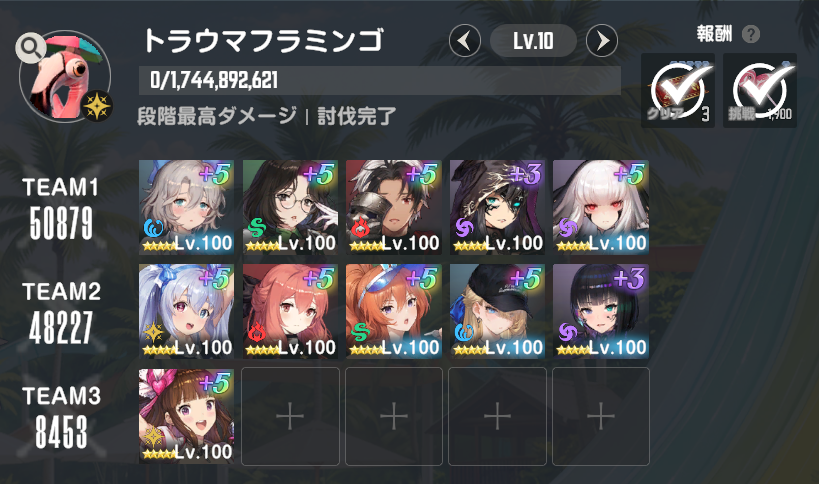The image size is (819, 484).
Task: Select TEAM3 brown-haired pink bow character
Action: [186, 416]
